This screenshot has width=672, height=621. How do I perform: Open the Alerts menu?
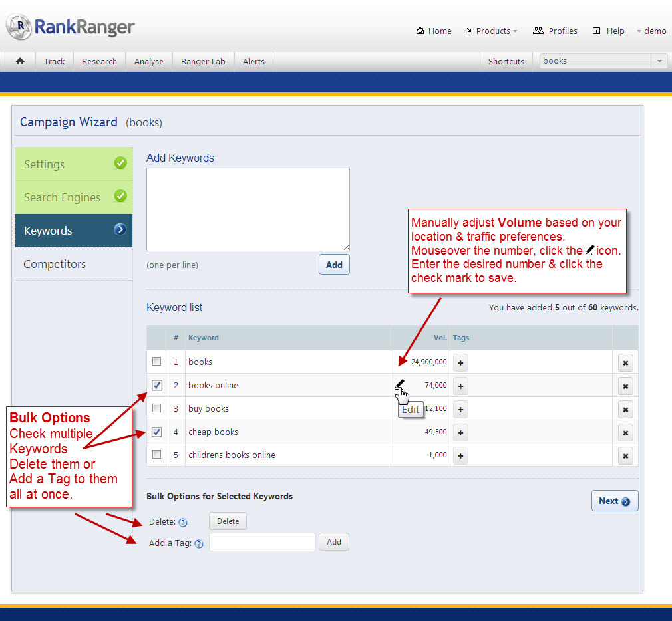click(x=253, y=61)
